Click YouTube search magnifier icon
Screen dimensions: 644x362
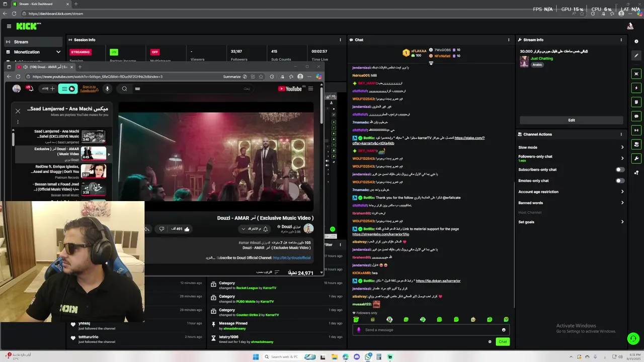coord(124,89)
